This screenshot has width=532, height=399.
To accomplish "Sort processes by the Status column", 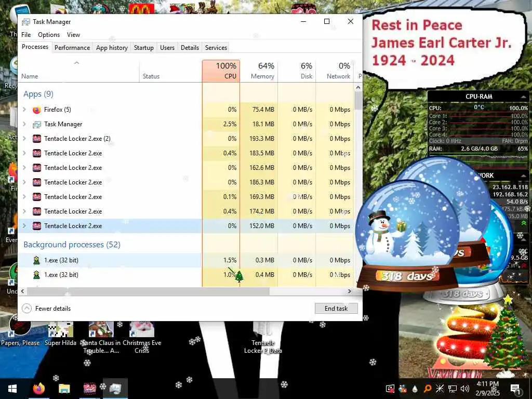I will click(170, 71).
